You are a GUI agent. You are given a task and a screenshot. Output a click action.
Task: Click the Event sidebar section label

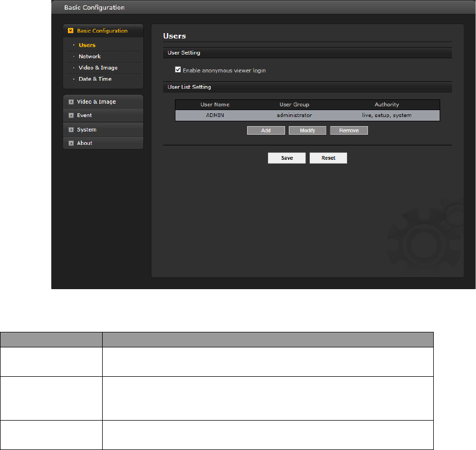(x=84, y=115)
